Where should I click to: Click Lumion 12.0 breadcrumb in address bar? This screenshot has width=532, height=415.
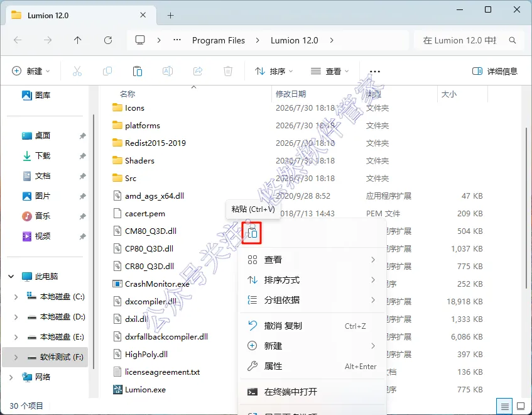click(x=294, y=40)
